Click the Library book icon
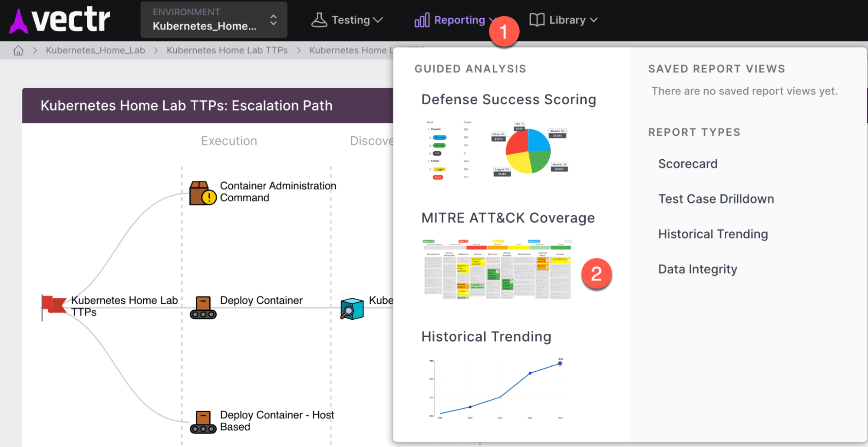Image resolution: width=868 pixels, height=447 pixels. [x=537, y=20]
